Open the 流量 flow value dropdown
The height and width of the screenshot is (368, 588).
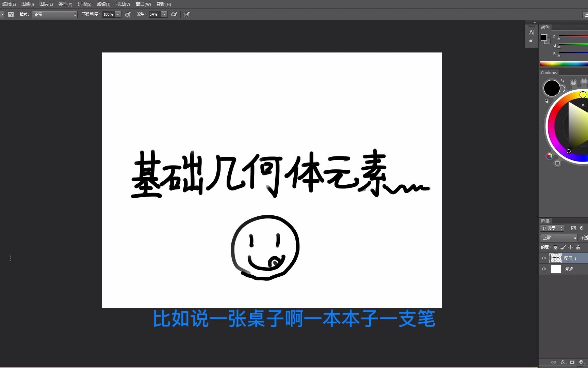coord(164,14)
